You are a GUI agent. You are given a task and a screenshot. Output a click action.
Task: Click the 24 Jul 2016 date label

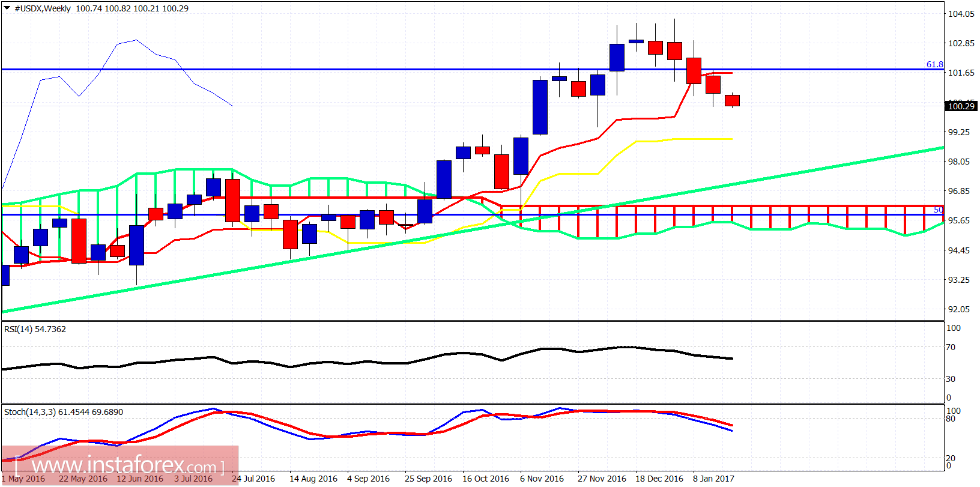click(x=253, y=479)
